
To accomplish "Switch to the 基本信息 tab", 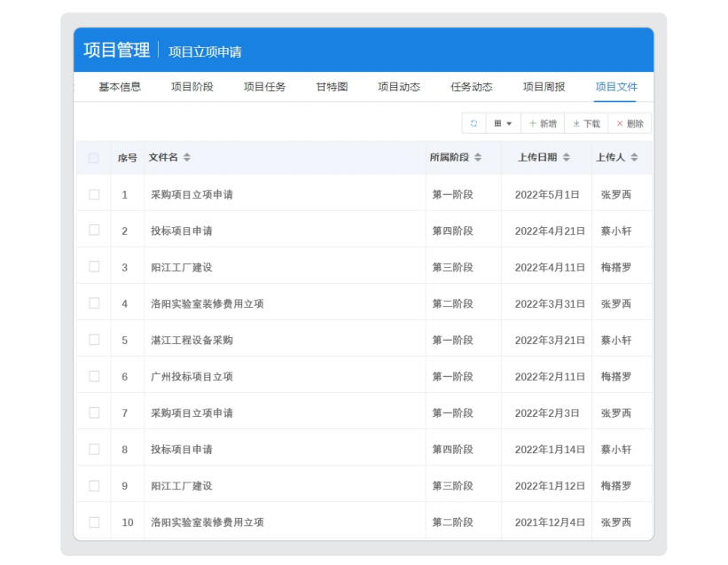I will pos(120,87).
